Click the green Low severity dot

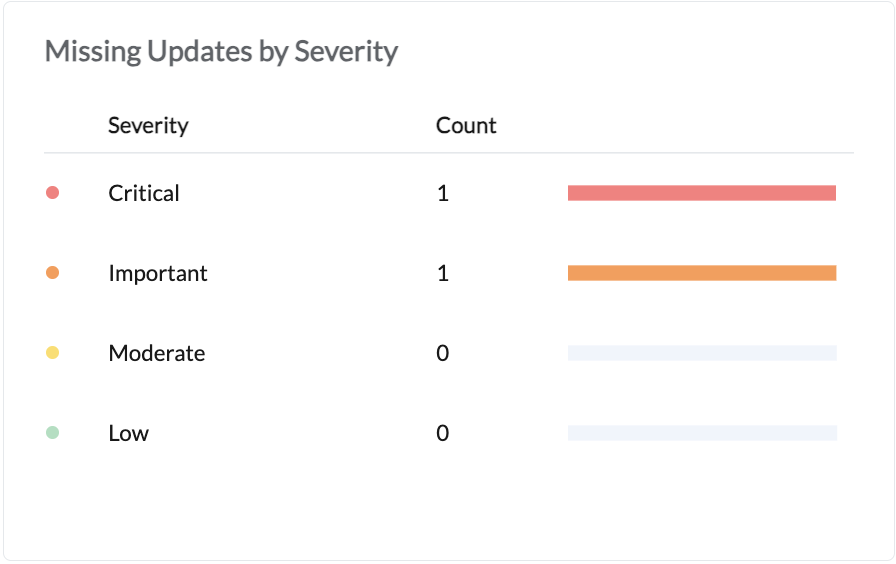[53, 433]
